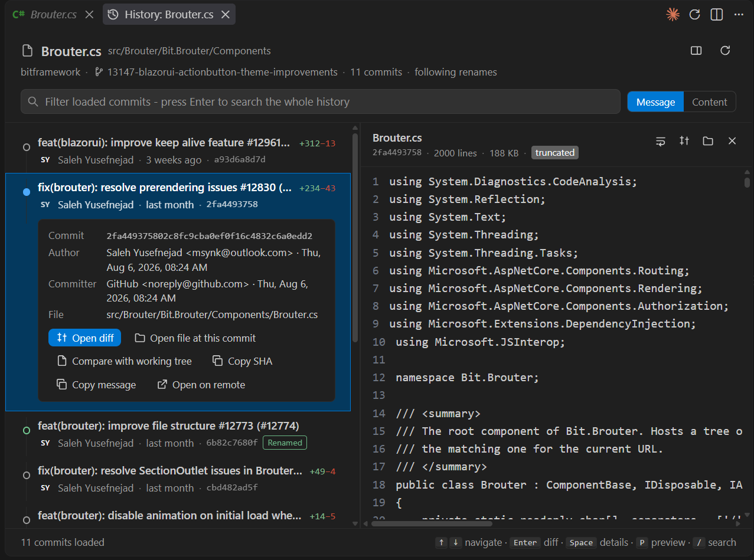Select the resolve SectionOutlet issues commit
The height and width of the screenshot is (560, 754).
[178, 479]
